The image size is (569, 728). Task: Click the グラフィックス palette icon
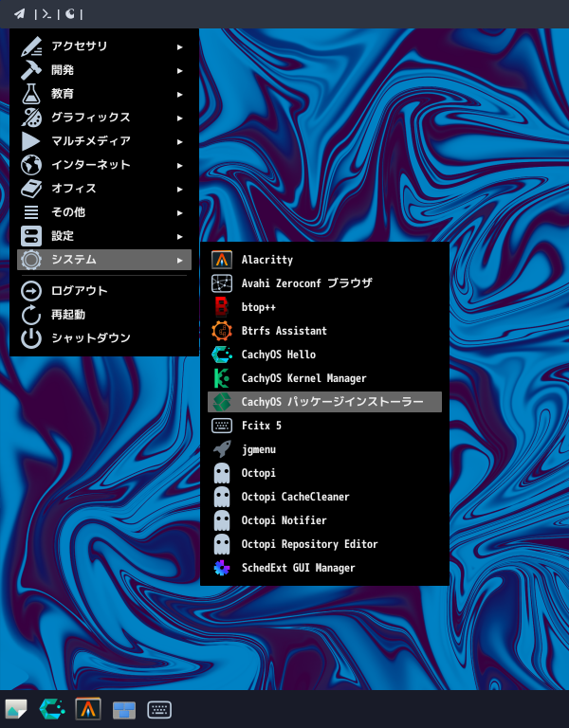31,118
